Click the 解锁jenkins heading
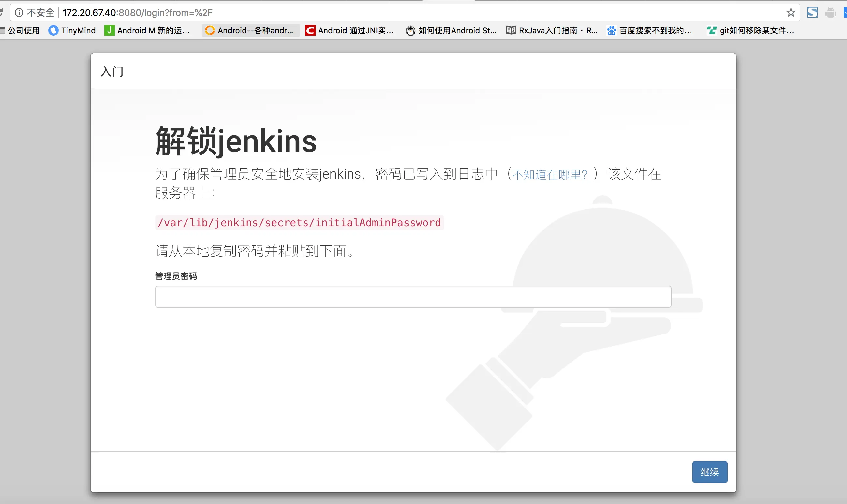847x504 pixels. [236, 141]
